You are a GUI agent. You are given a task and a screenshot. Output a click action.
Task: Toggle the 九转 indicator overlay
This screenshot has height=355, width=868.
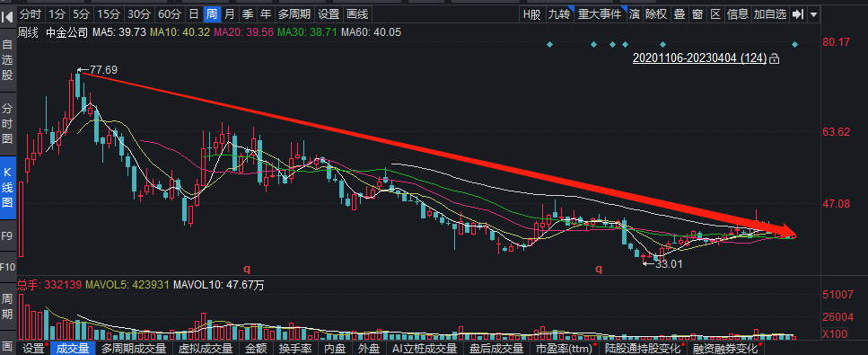558,14
